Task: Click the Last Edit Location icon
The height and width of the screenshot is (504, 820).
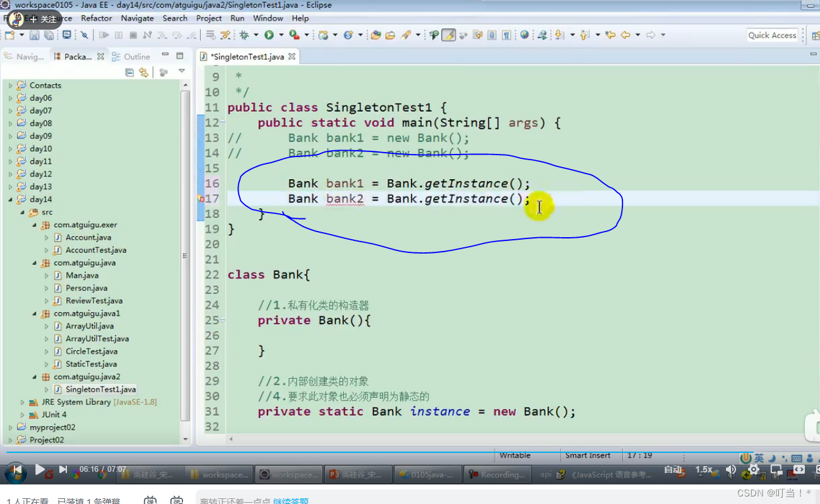Action: [610, 35]
